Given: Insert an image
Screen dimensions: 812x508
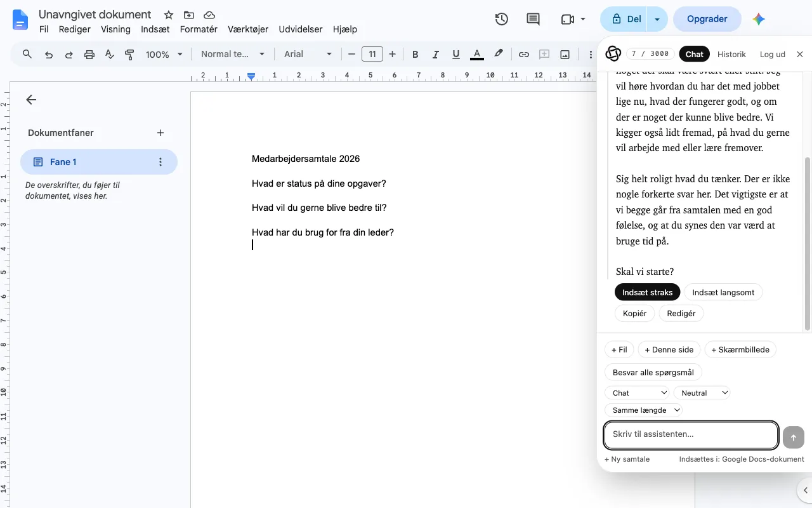Looking at the screenshot, I should tap(565, 55).
